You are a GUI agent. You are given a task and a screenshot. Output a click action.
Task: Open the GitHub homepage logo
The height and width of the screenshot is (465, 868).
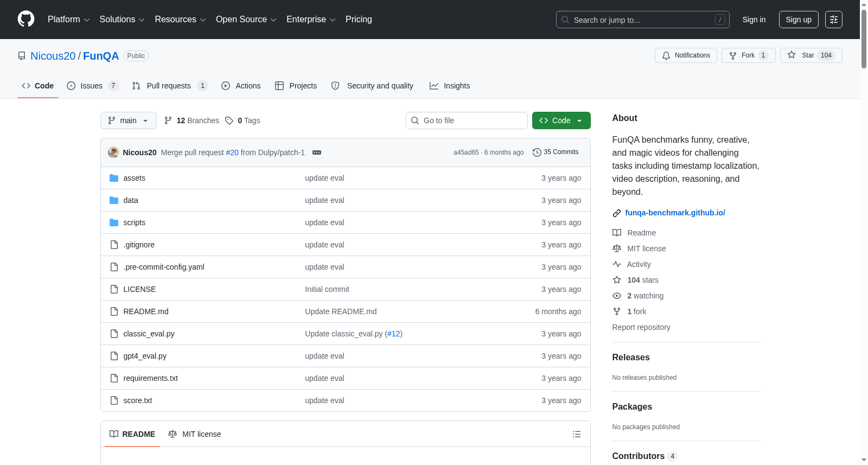click(26, 19)
